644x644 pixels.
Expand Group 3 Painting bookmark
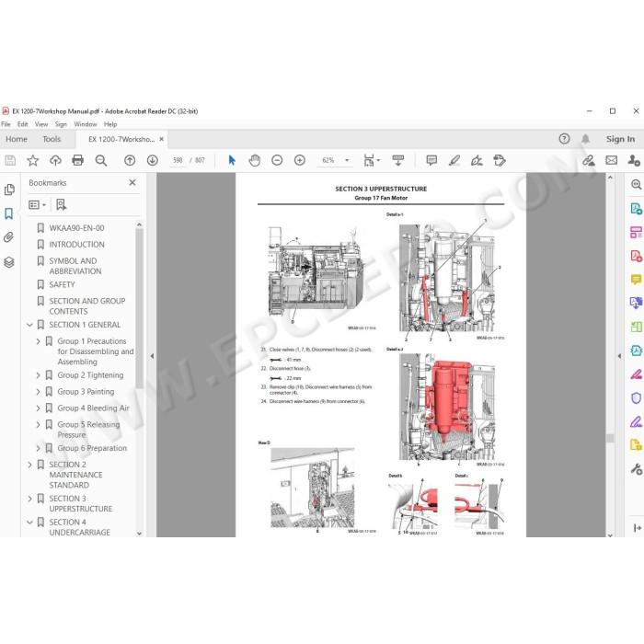(x=38, y=392)
